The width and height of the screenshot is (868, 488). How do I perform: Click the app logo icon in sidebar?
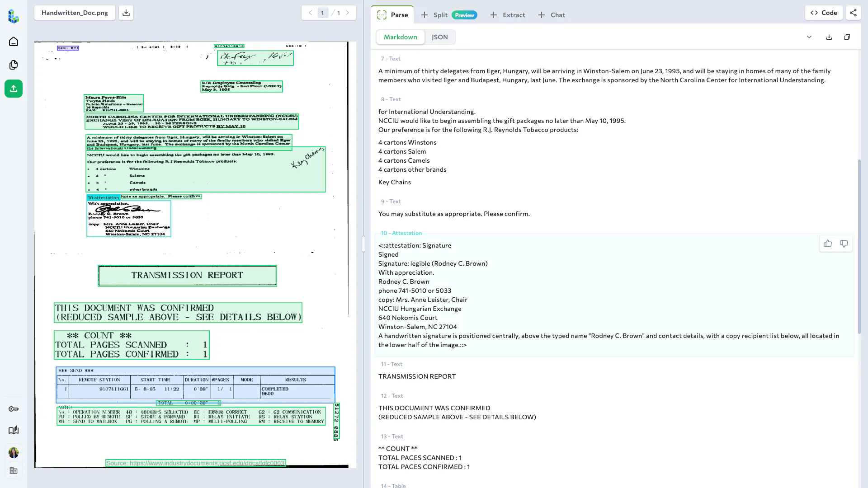pyautogui.click(x=14, y=16)
